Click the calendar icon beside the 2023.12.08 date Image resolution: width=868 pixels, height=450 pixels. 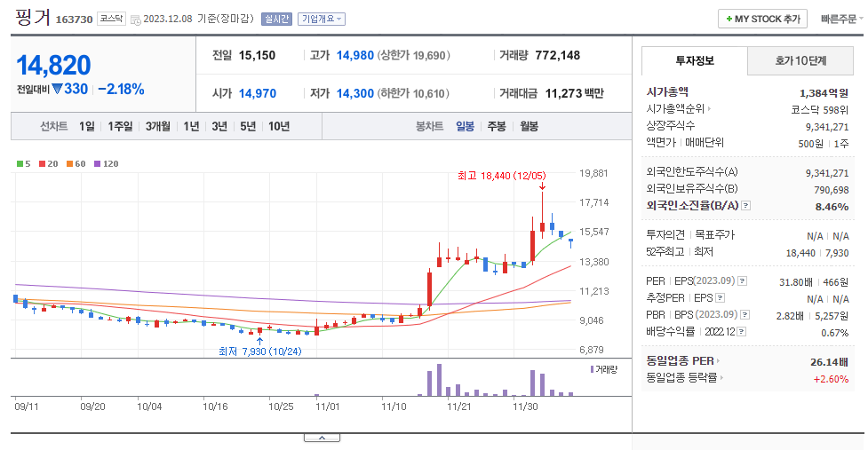[x=136, y=20]
